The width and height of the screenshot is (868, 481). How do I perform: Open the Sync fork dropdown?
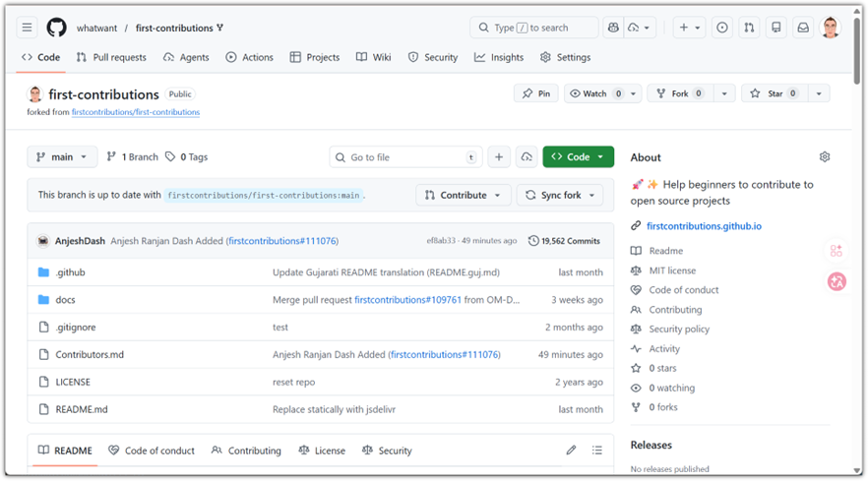(560, 195)
